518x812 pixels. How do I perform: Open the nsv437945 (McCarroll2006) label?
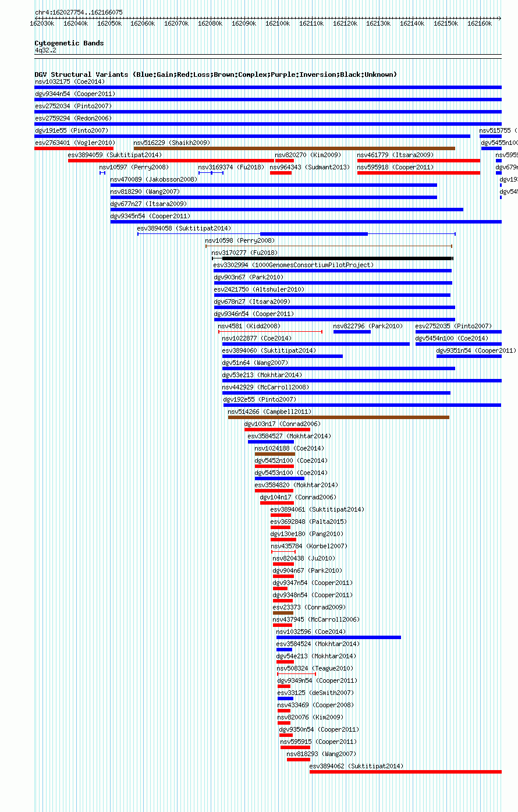click(316, 619)
